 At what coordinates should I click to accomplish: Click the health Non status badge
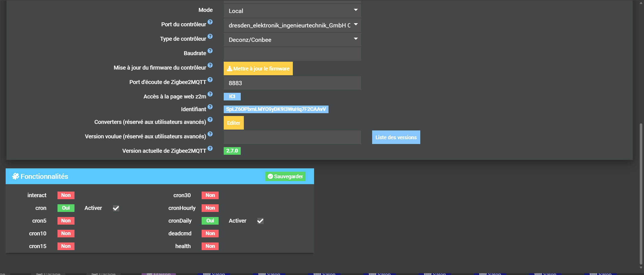click(x=210, y=246)
